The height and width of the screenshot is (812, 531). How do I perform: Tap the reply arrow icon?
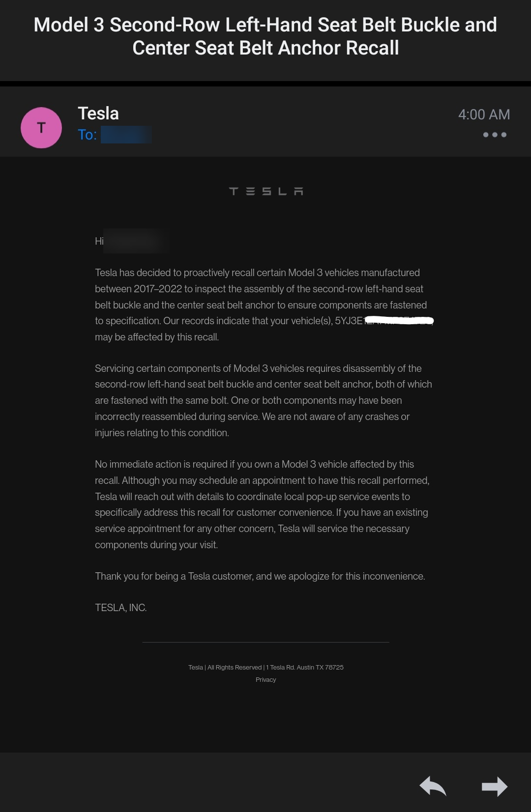pos(433,786)
